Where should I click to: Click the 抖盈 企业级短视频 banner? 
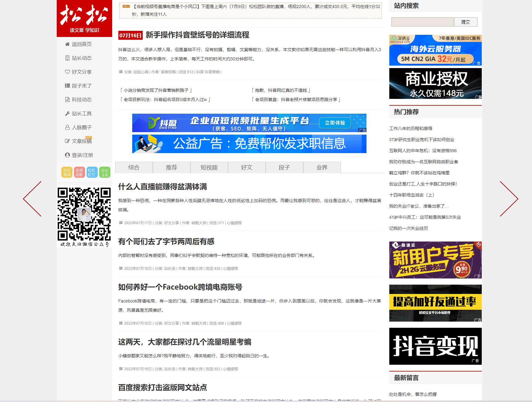pos(249,123)
